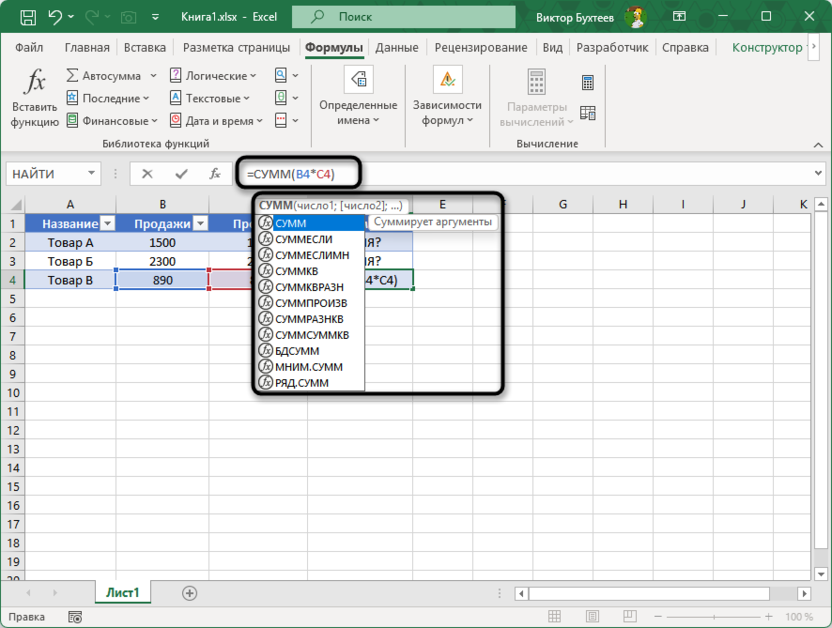Save the workbook using the floppy disk icon
832x628 pixels.
pos(29,17)
